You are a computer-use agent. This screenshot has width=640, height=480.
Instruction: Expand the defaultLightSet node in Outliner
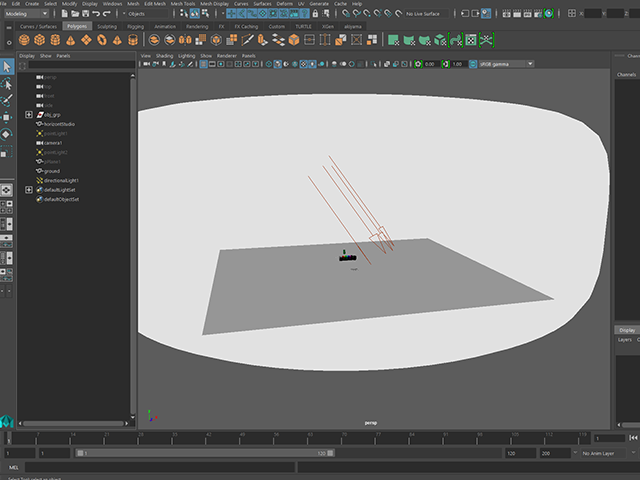click(x=29, y=190)
